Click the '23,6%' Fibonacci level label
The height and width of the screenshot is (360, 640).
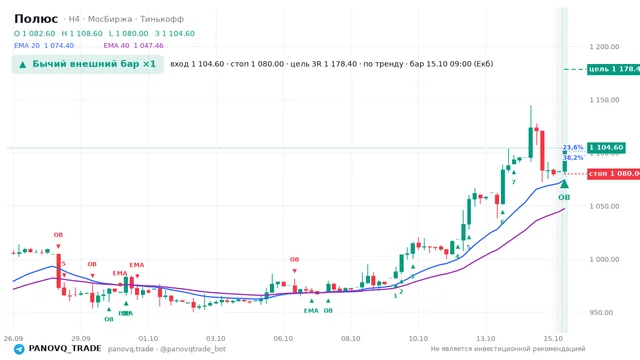coord(573,147)
